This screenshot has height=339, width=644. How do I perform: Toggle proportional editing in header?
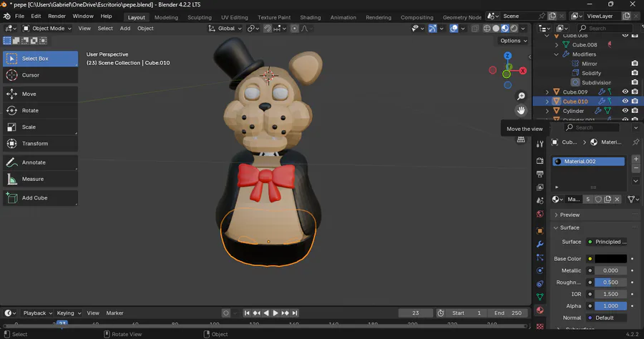pyautogui.click(x=295, y=29)
